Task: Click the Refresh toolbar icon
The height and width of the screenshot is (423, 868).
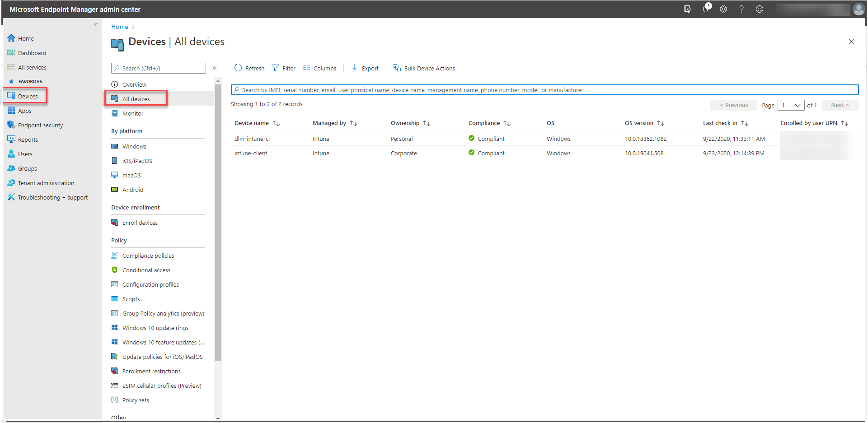Action: point(238,68)
